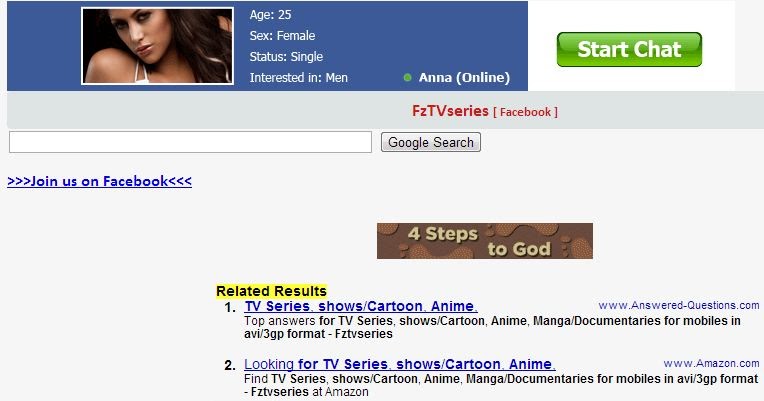Focus the Google search text field
Screen dimensions: 764x401
[x=191, y=142]
